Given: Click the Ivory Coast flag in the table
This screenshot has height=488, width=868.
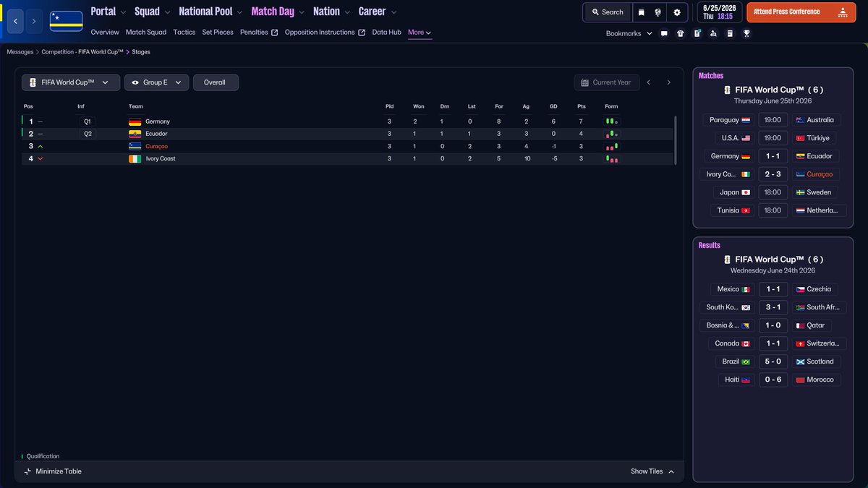Looking at the screenshot, I should point(135,158).
